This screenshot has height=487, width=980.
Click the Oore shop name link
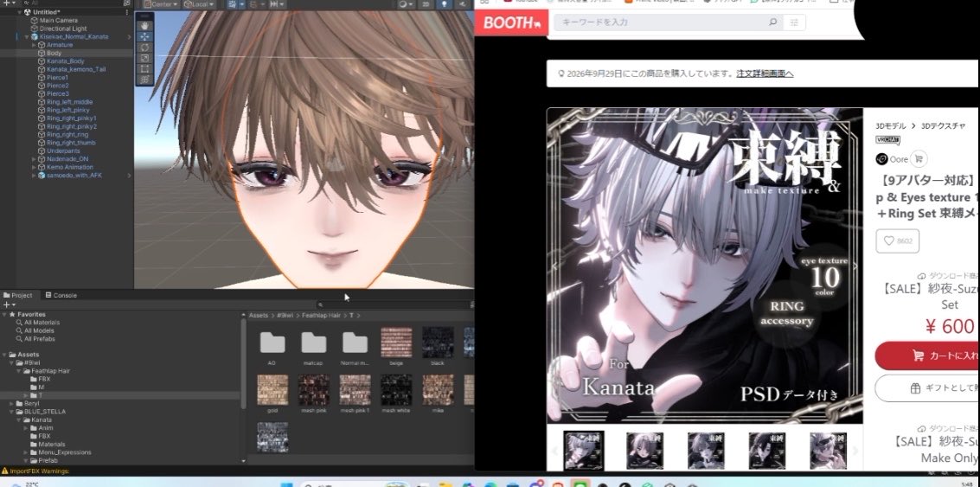900,159
